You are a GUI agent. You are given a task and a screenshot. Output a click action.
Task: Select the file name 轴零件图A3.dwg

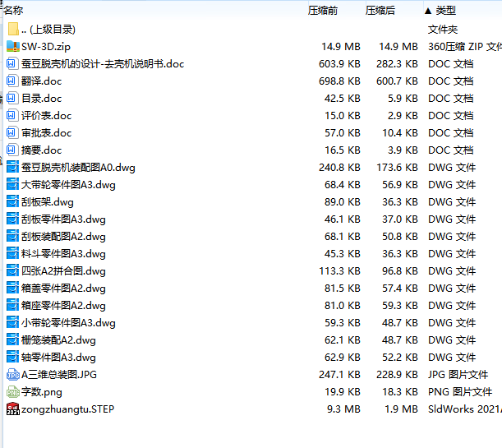coord(58,358)
